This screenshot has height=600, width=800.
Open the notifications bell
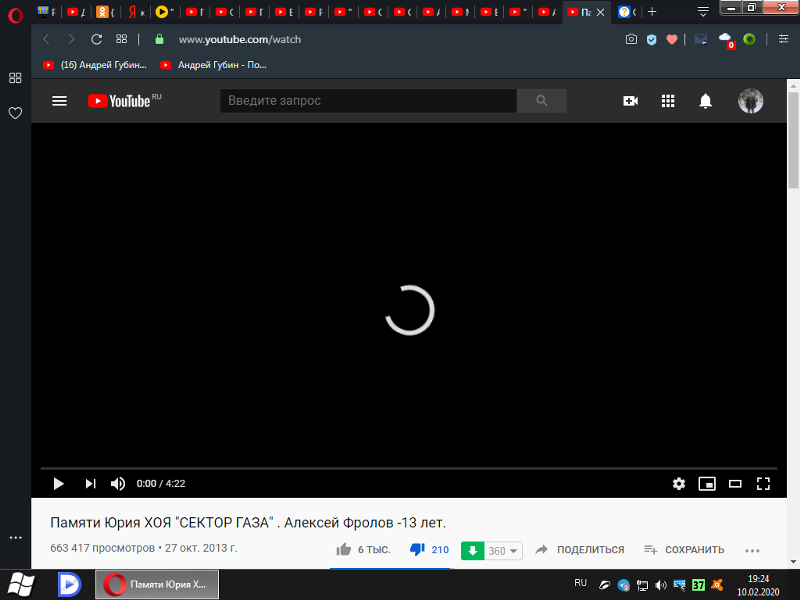click(706, 101)
